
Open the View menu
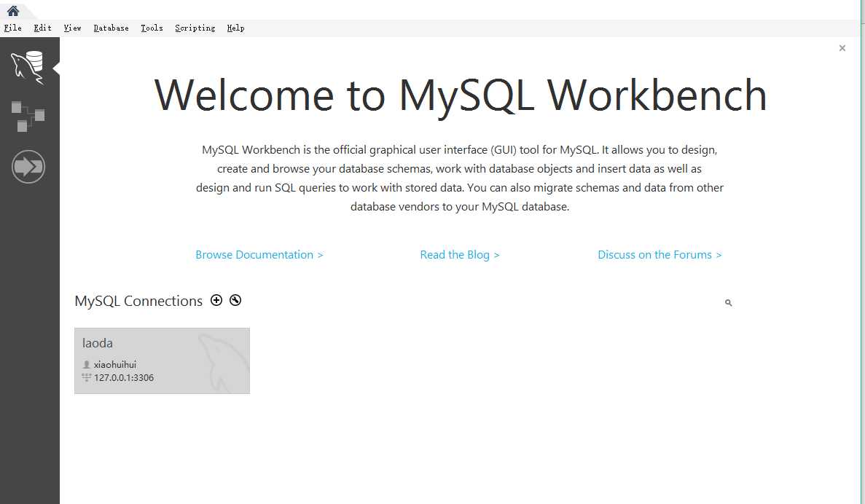[x=72, y=28]
